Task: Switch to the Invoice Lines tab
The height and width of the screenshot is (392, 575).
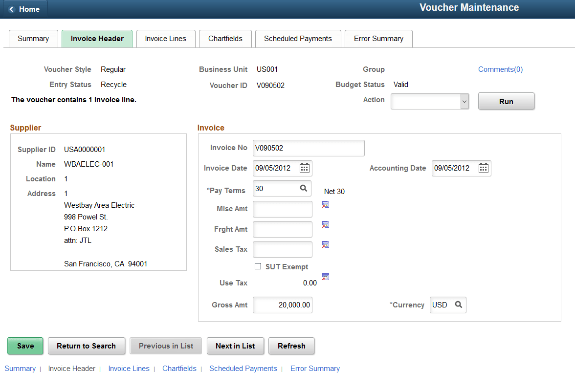Action: point(165,38)
